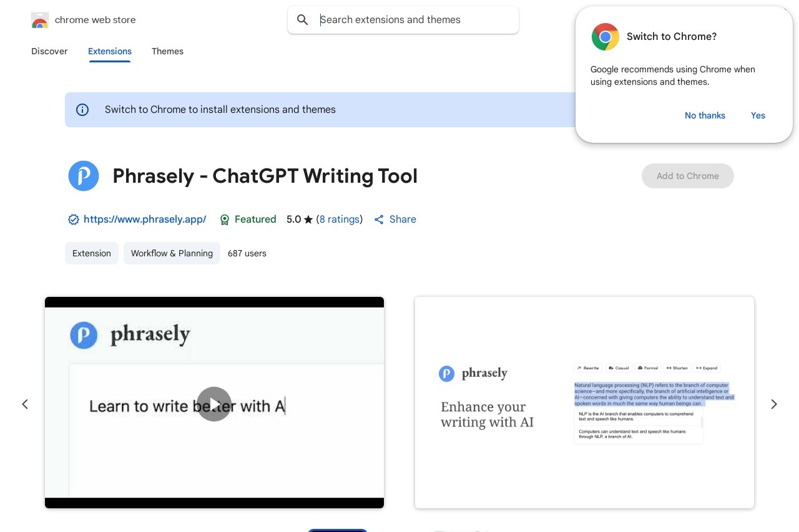
Task: Click the info icon in the blue banner
Action: [x=82, y=110]
